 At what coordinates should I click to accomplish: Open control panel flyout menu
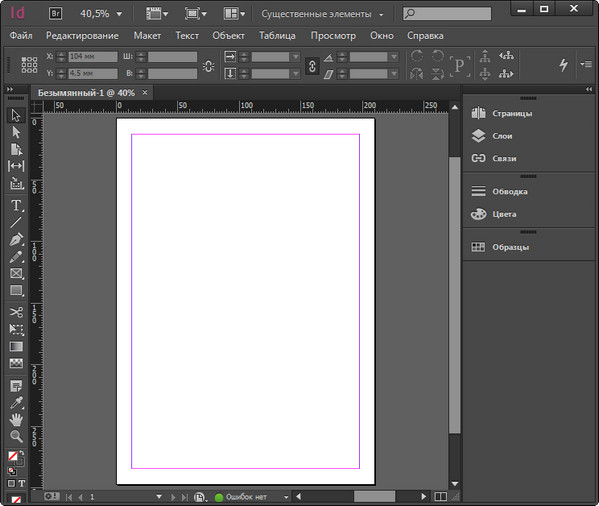click(x=586, y=64)
